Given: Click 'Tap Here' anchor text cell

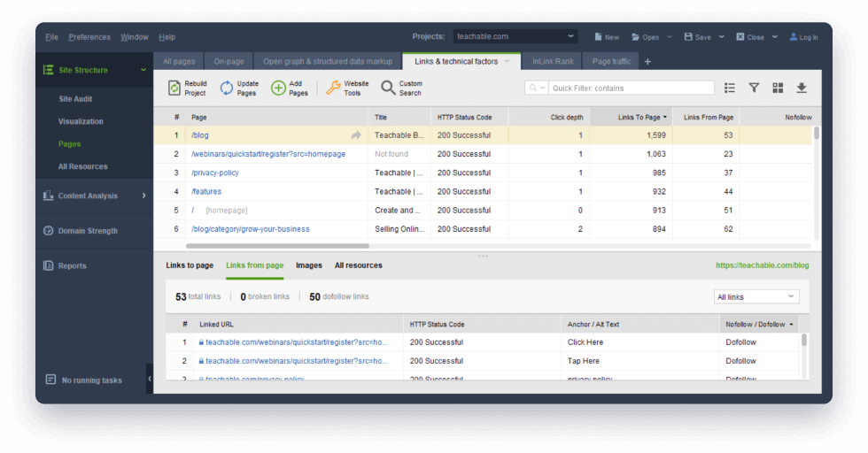Looking at the screenshot, I should coord(584,361).
